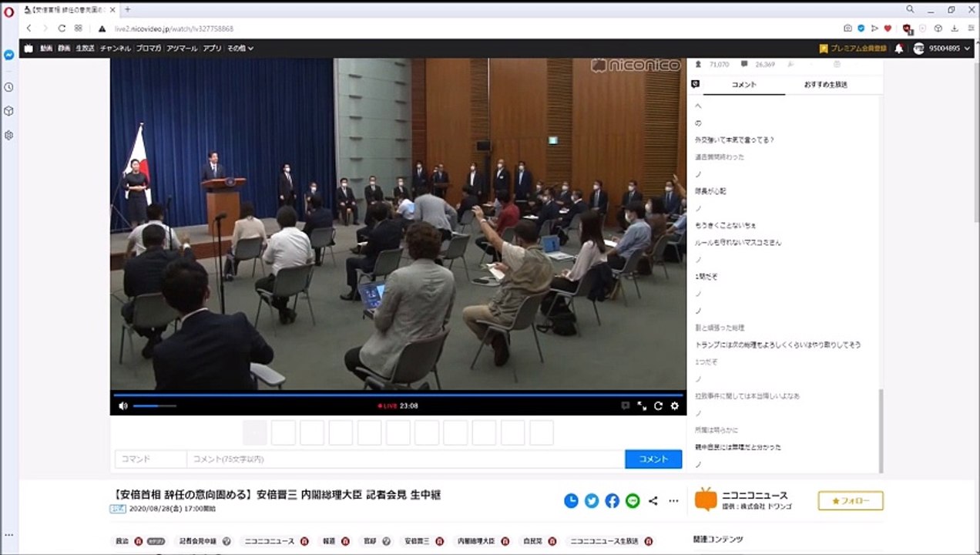
Task: Enter fullscreen with the expand arrows icon
Action: click(642, 405)
